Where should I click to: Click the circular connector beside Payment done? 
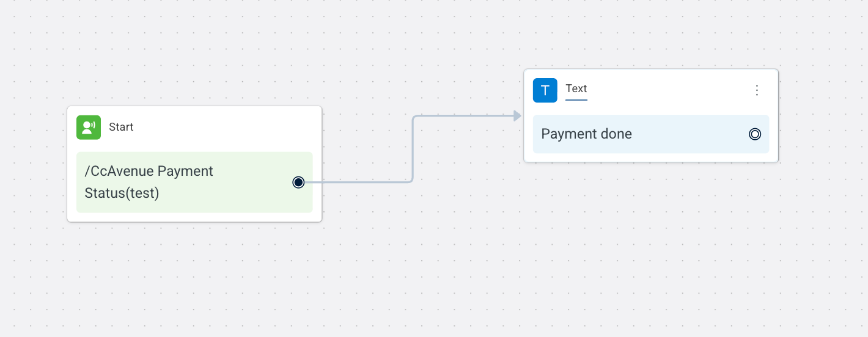pos(755,134)
